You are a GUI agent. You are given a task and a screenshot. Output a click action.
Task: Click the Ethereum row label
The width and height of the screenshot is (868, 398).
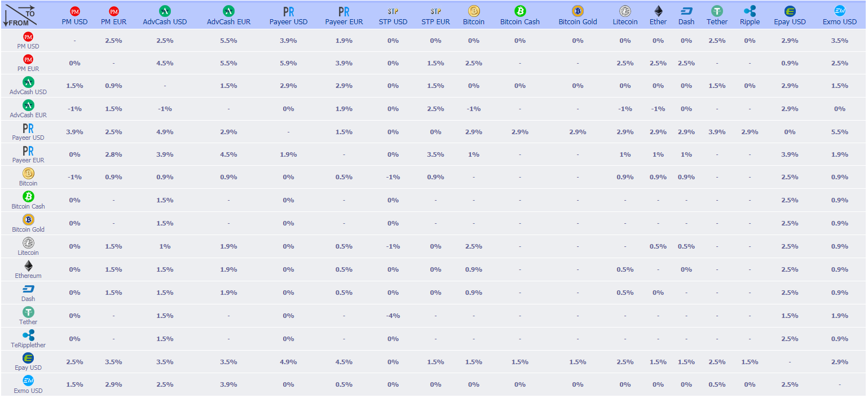click(28, 276)
